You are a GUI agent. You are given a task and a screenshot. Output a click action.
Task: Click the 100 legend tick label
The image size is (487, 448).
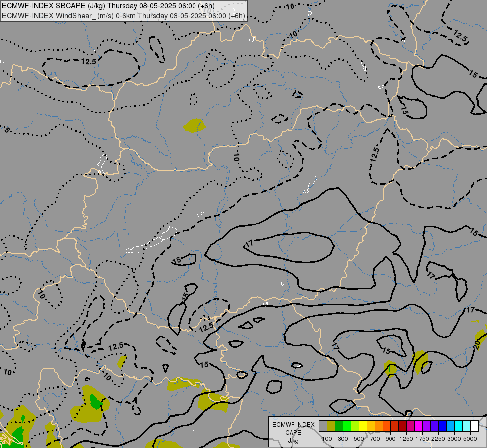pos(327,439)
